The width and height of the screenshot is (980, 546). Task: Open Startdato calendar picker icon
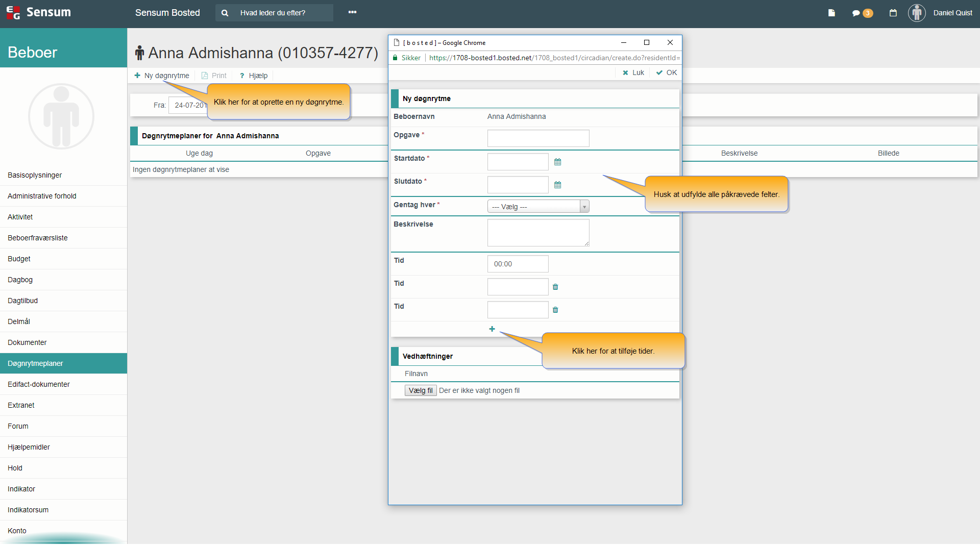[x=557, y=162]
